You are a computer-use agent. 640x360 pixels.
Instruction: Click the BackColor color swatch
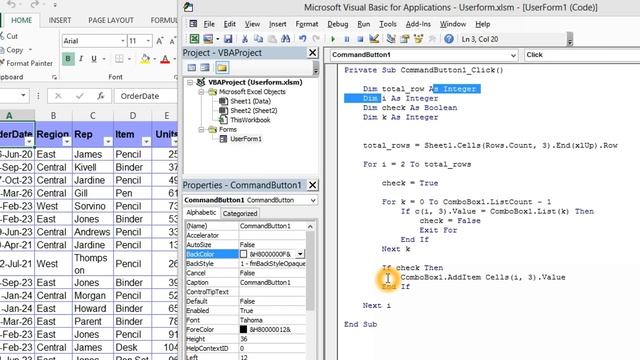243,254
